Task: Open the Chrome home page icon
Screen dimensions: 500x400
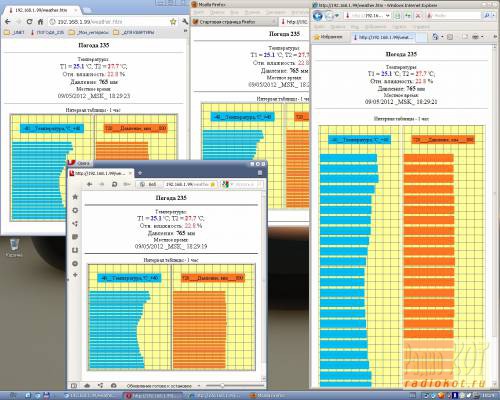Action: [x=40, y=22]
